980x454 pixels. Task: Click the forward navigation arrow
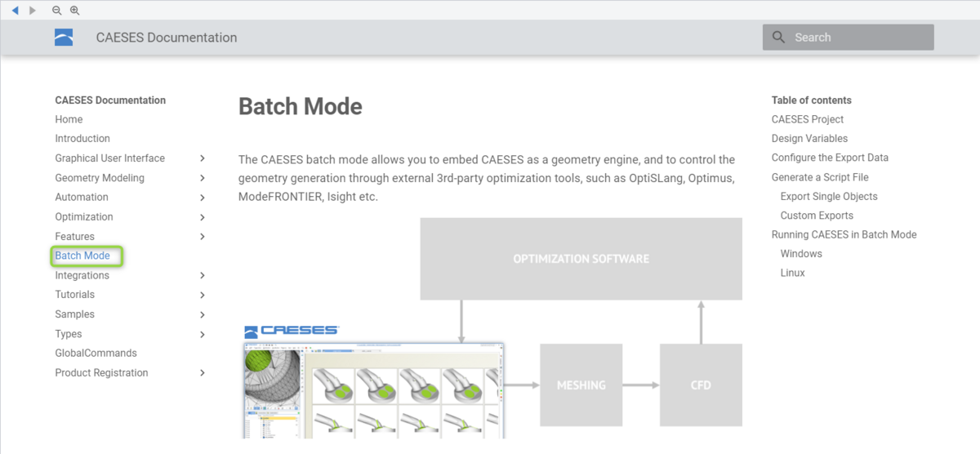[33, 11]
